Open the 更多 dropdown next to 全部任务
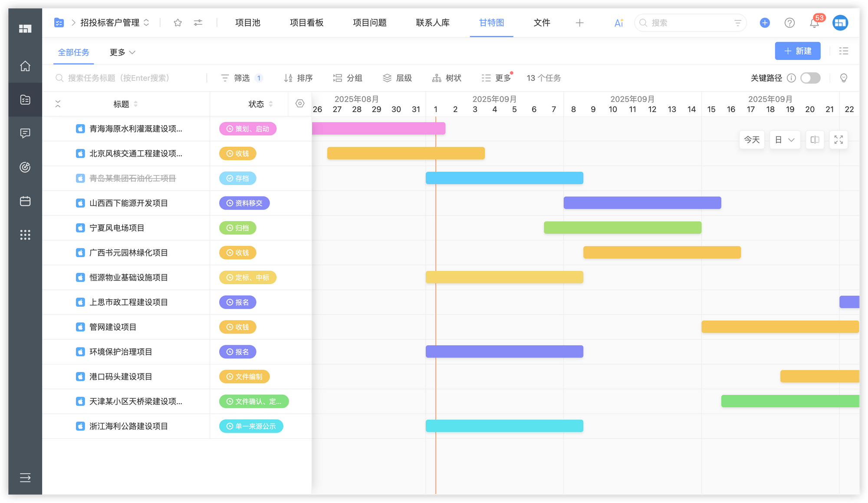Image resolution: width=868 pixels, height=503 pixels. tap(122, 52)
